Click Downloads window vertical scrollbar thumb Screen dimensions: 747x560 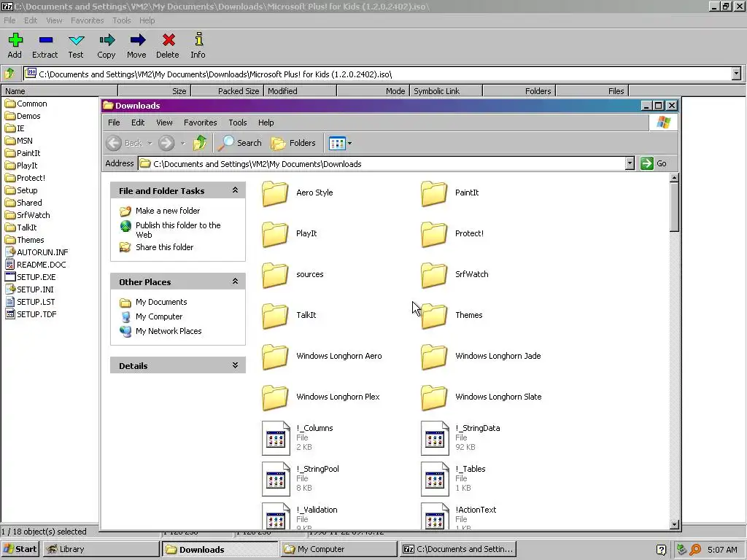coord(674,207)
